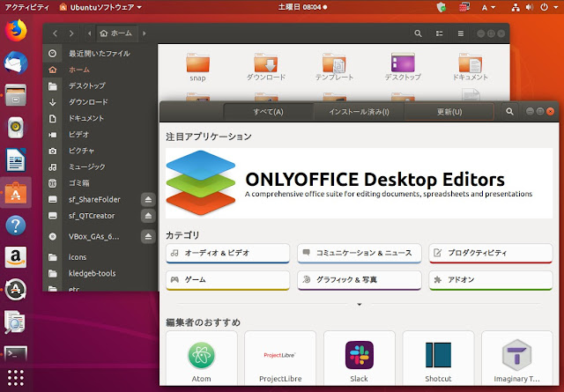Image resolution: width=564 pixels, height=392 pixels.
Task: Click ホーム path button in Files
Action: (115, 33)
